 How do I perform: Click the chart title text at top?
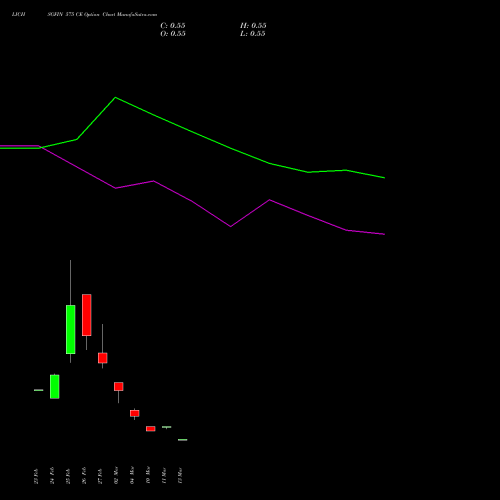pyautogui.click(x=84, y=15)
